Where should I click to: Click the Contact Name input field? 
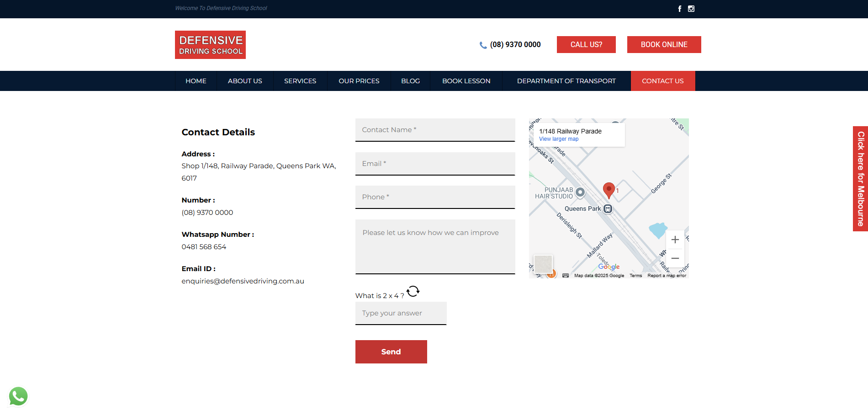(435, 130)
